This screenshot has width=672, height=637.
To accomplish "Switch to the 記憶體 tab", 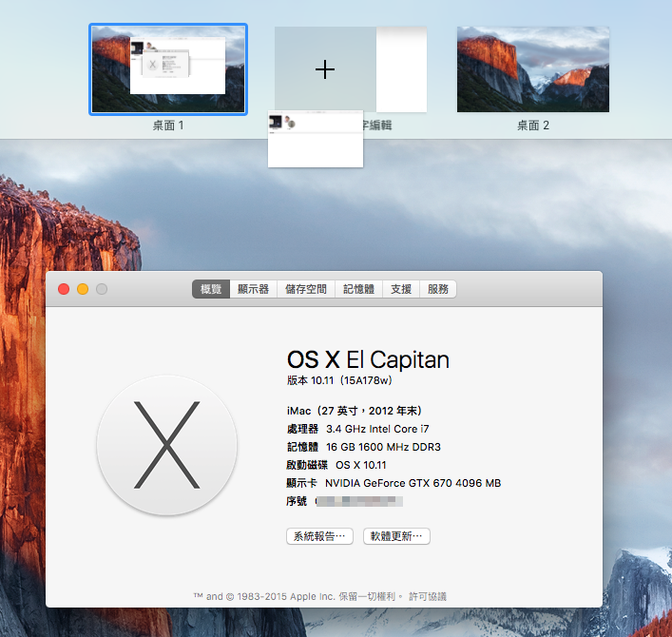I will (x=358, y=289).
